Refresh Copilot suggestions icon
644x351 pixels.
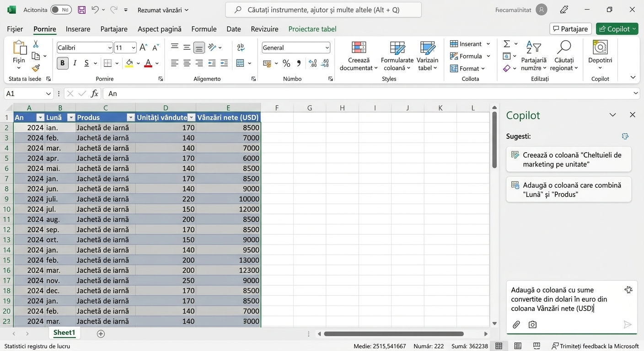pos(625,136)
